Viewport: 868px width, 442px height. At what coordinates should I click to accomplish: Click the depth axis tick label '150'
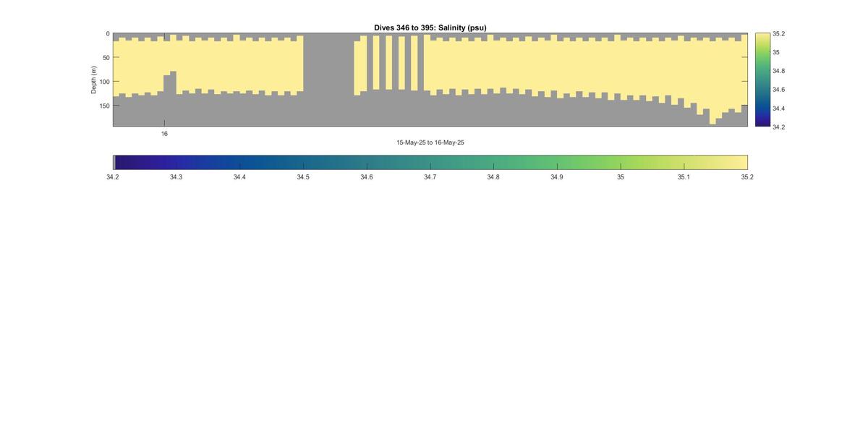pyautogui.click(x=105, y=106)
